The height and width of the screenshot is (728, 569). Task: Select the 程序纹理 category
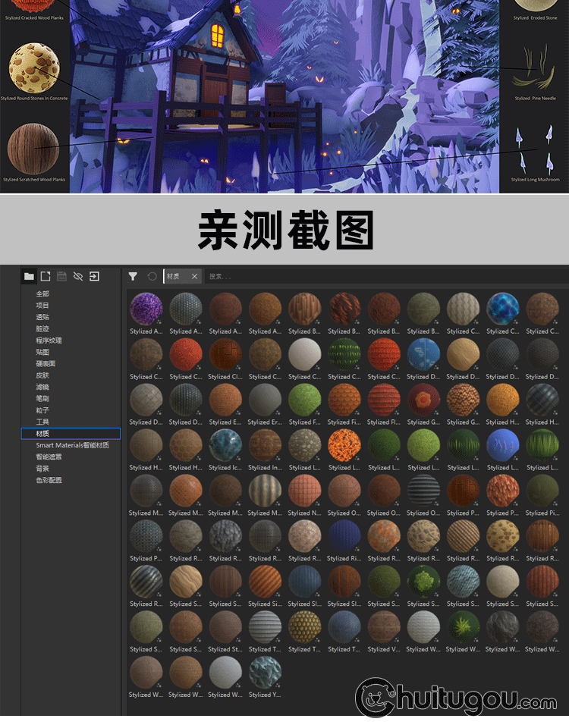click(x=49, y=340)
